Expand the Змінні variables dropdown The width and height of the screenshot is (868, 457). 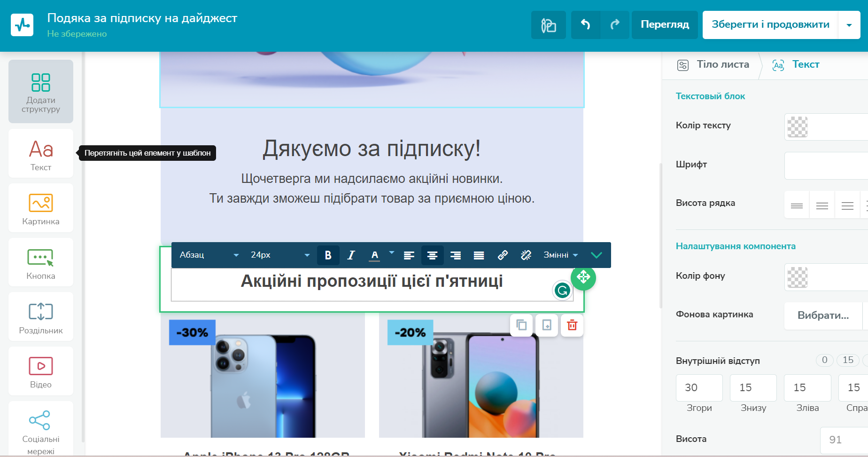560,255
